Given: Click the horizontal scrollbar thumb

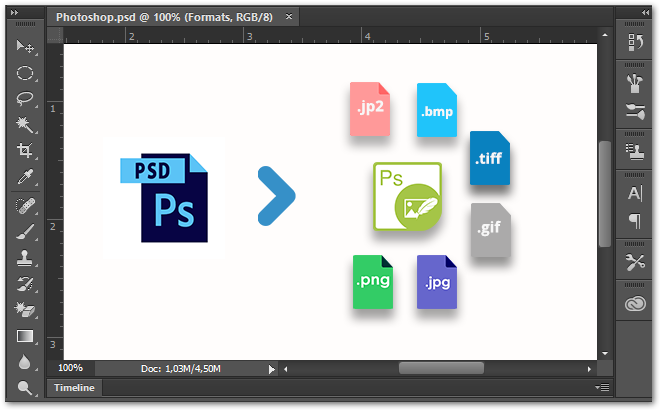Looking at the screenshot, I should (441, 368).
